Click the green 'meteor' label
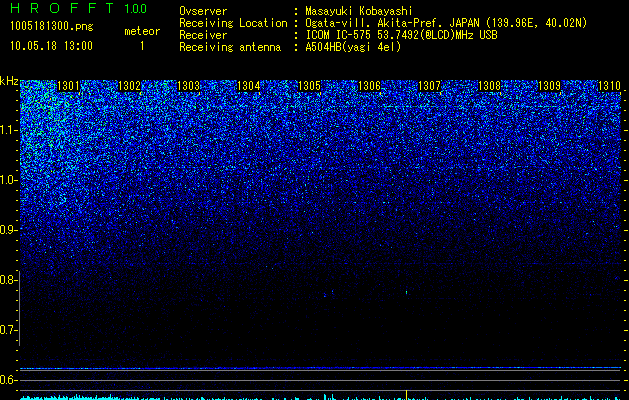This screenshot has height=400, width=629. click(x=142, y=31)
